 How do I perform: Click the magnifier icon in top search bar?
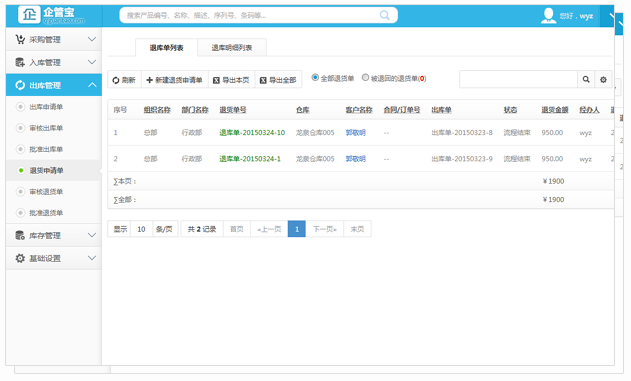coord(385,15)
